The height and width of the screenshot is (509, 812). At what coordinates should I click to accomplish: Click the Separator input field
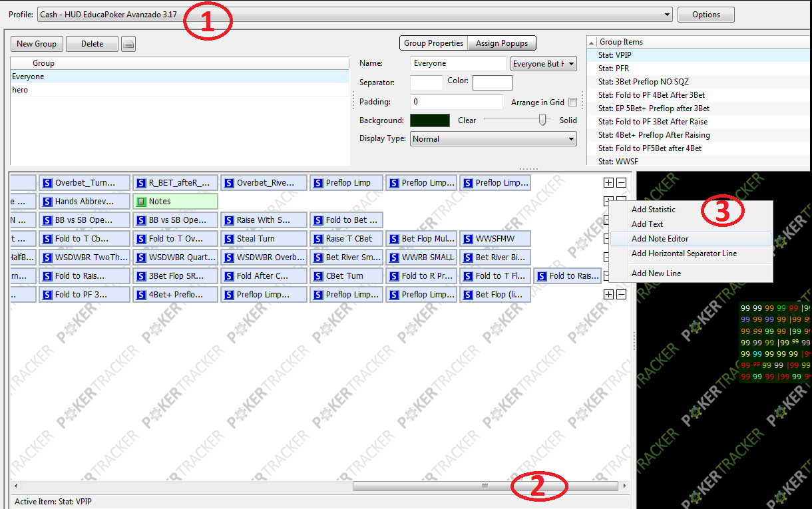pos(427,83)
